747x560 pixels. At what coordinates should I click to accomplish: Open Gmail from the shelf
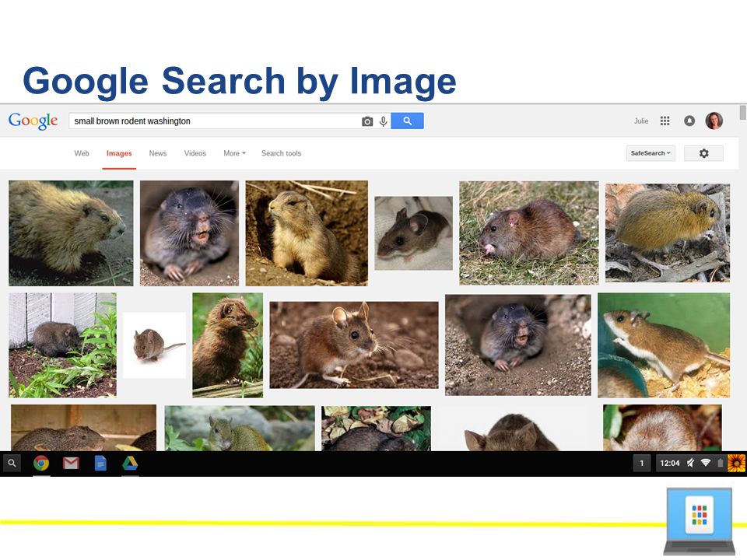pos(71,463)
